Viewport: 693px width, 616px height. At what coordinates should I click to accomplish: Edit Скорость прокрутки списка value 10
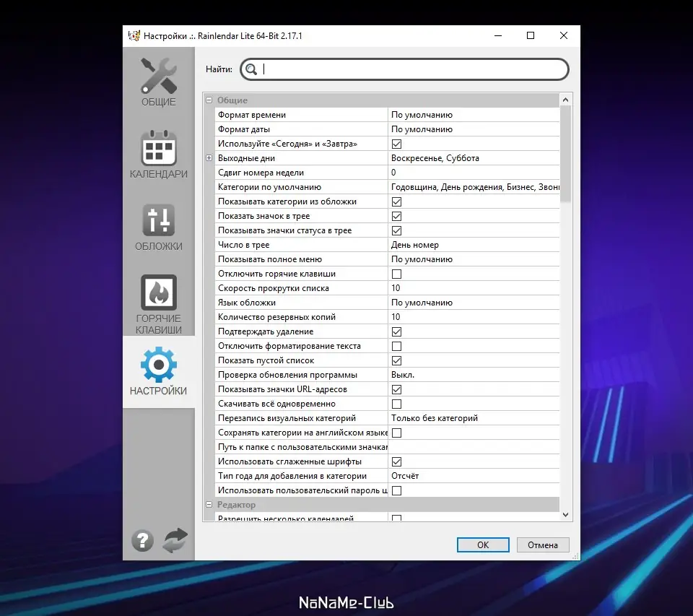coord(474,288)
